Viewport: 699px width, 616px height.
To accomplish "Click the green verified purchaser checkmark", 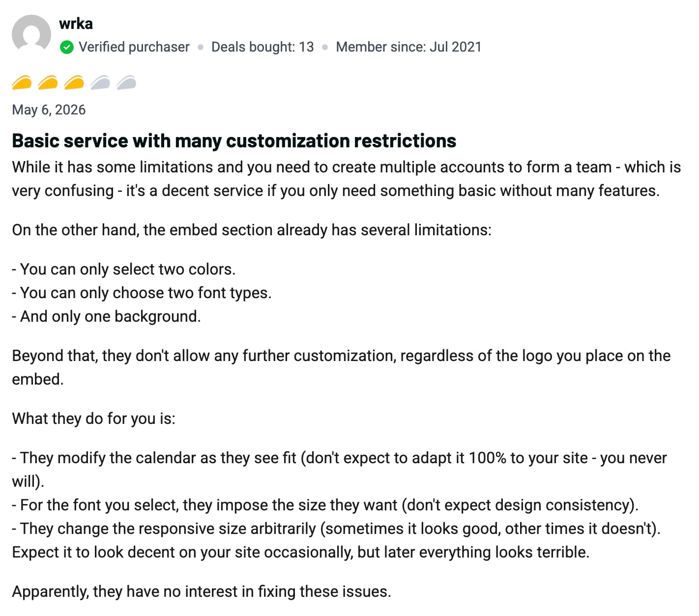I will 67,47.
